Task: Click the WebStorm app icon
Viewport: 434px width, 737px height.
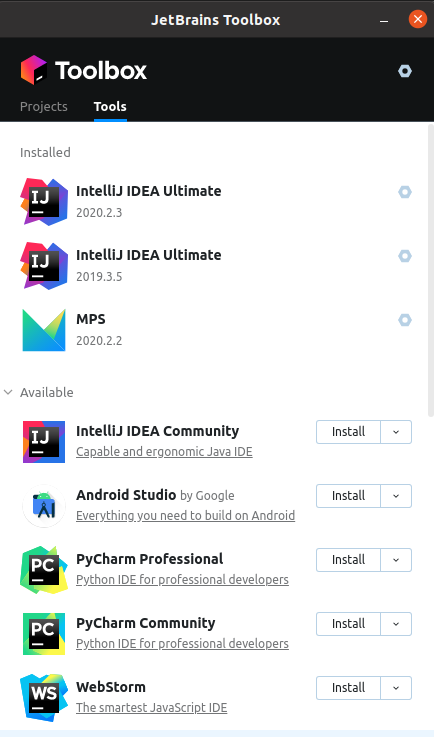Action: pyautogui.click(x=44, y=698)
